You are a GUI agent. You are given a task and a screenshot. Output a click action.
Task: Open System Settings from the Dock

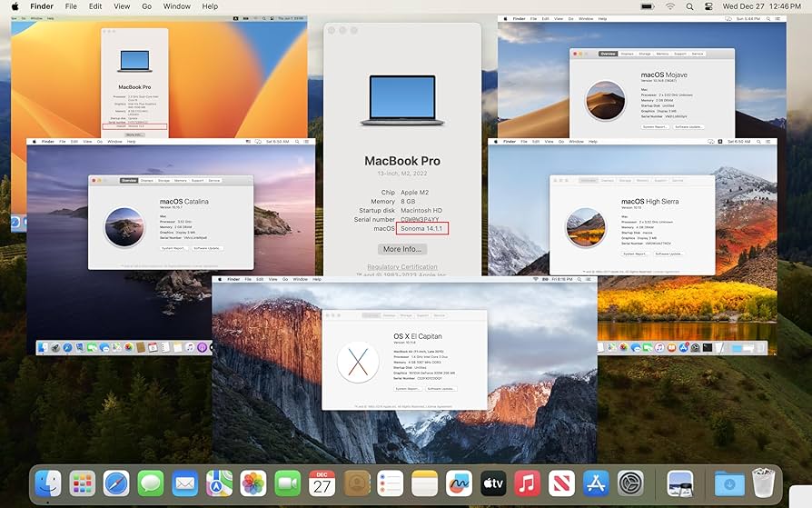pyautogui.click(x=630, y=483)
